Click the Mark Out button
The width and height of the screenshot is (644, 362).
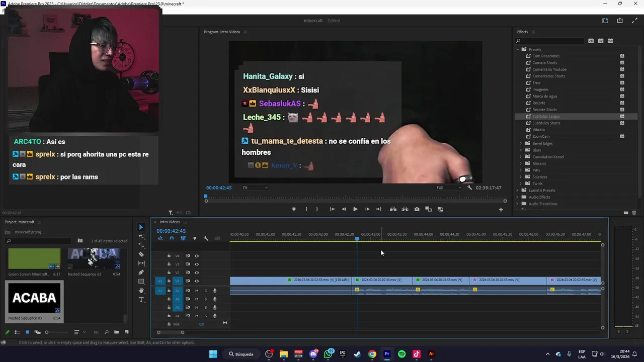[317, 209]
